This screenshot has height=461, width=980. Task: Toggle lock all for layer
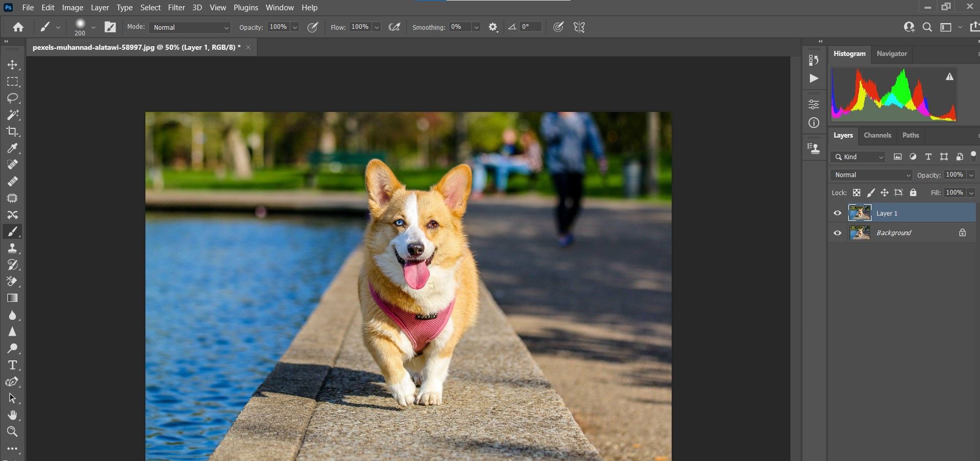coord(913,193)
